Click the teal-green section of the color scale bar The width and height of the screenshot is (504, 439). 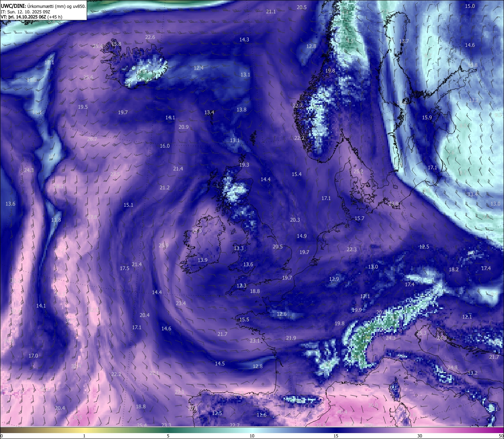point(169,430)
